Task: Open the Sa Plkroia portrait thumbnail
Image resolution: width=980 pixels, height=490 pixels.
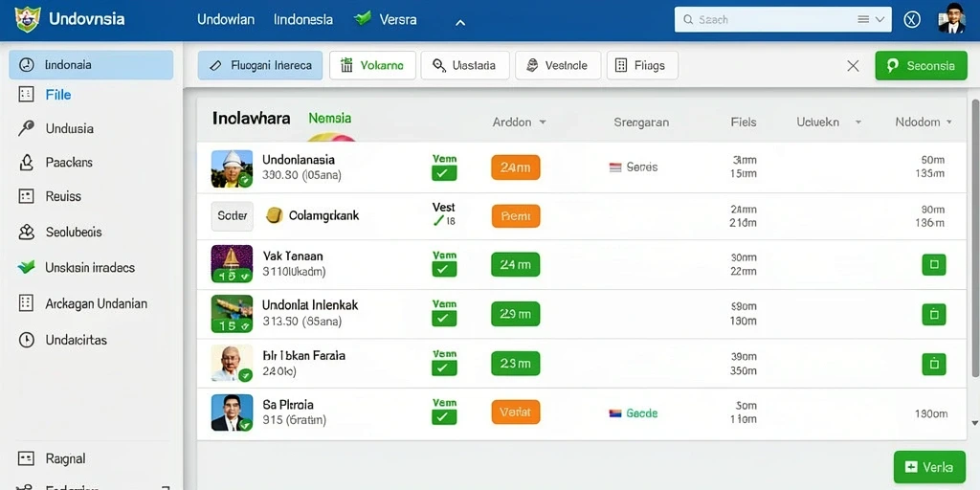Action: (x=232, y=412)
